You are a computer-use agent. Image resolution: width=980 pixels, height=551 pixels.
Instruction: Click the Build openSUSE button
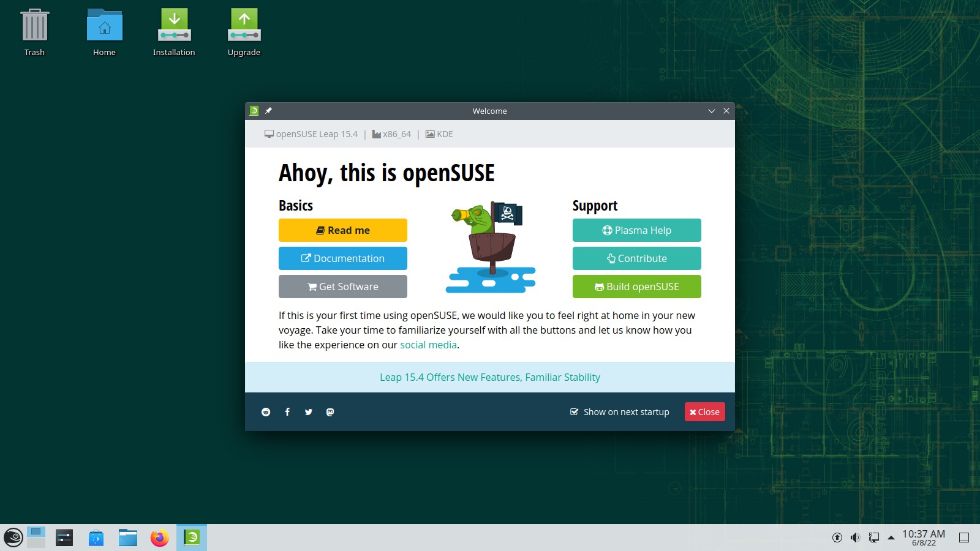637,287
